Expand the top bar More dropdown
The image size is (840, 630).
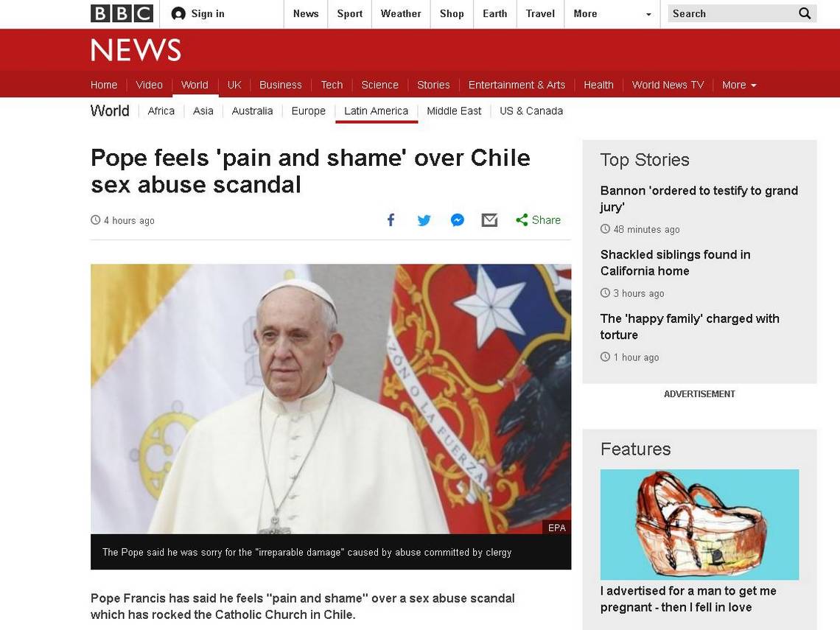(x=612, y=14)
